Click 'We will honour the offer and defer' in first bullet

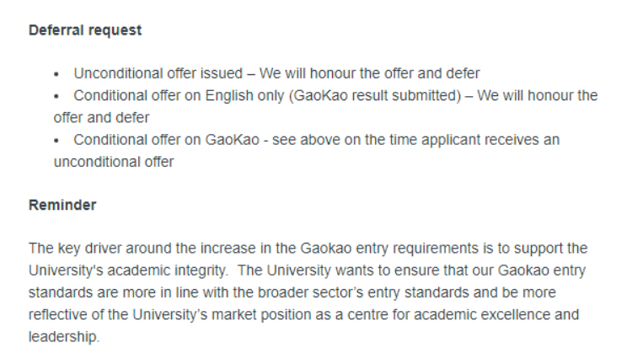(x=369, y=73)
